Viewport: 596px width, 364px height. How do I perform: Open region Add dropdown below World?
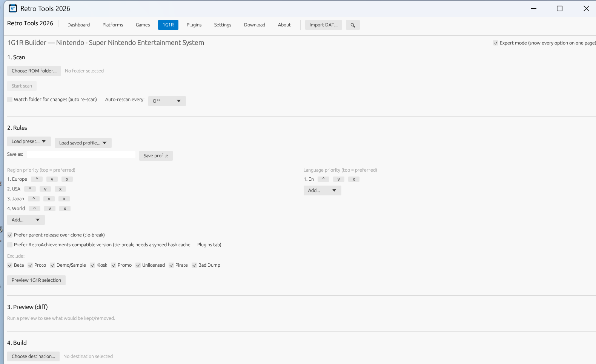pos(26,220)
